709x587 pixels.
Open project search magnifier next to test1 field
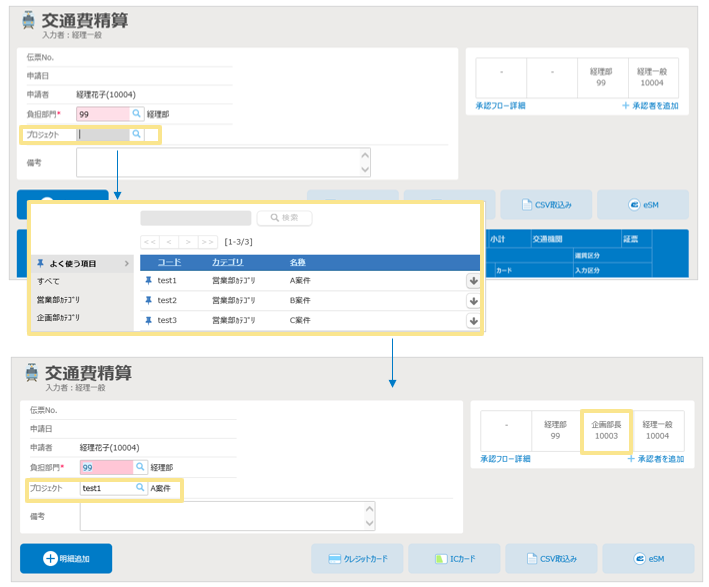click(141, 488)
